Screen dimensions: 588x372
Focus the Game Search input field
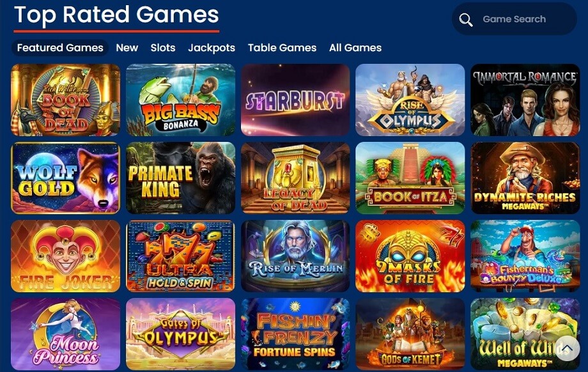(514, 19)
